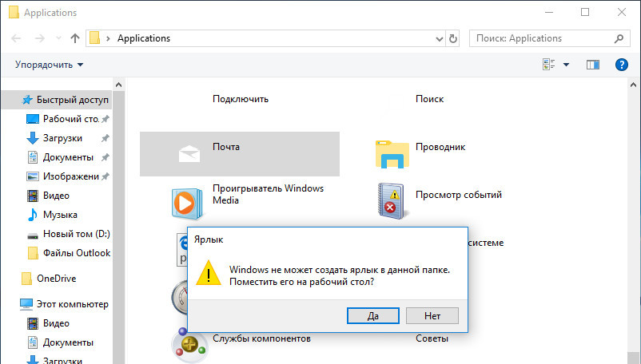The image size is (641, 364).
Task: Click the address bar folder icon
Action: [x=95, y=38]
